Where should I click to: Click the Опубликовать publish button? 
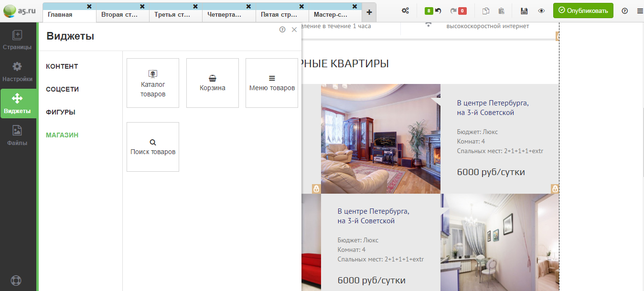(583, 10)
